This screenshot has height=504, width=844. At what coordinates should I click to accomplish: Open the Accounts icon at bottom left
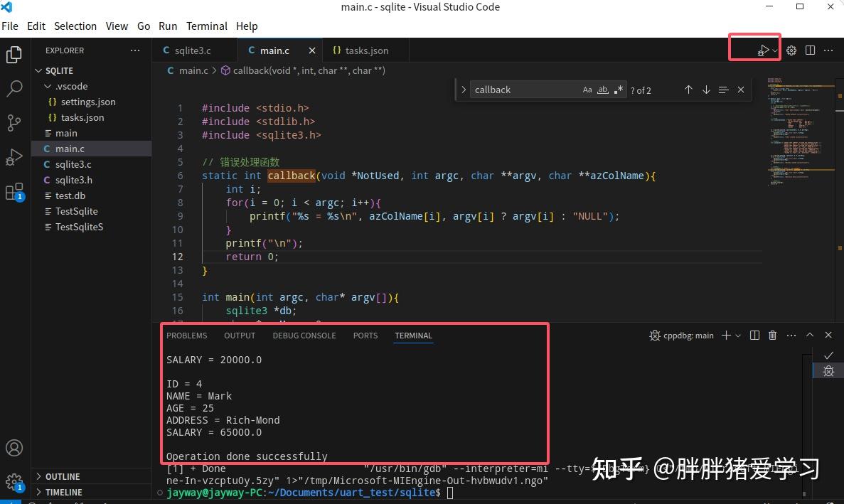click(x=14, y=448)
